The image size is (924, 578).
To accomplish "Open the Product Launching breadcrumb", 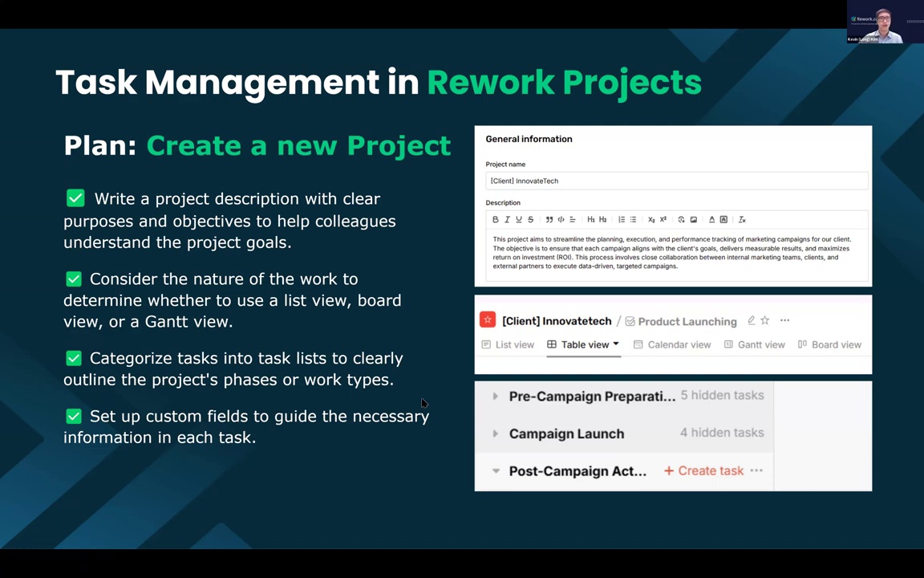I will pyautogui.click(x=681, y=321).
